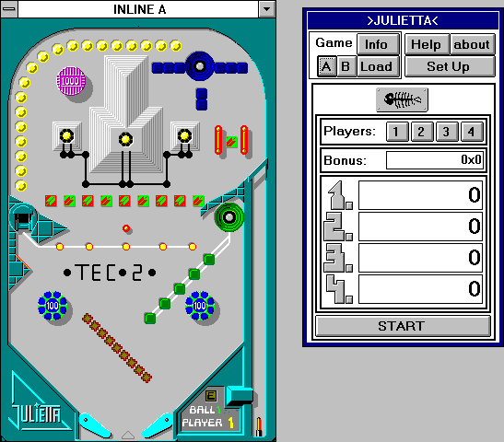The width and height of the screenshot is (504, 442).
Task: Click the START button
Action: coord(403,326)
